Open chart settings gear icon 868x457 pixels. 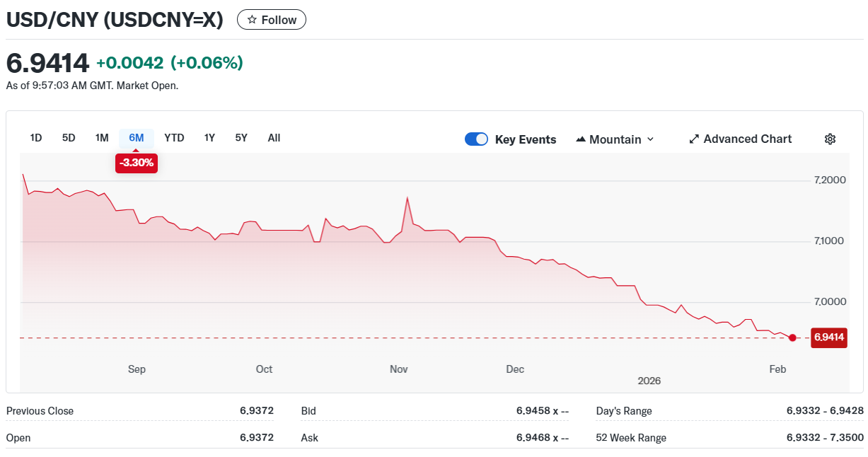830,139
